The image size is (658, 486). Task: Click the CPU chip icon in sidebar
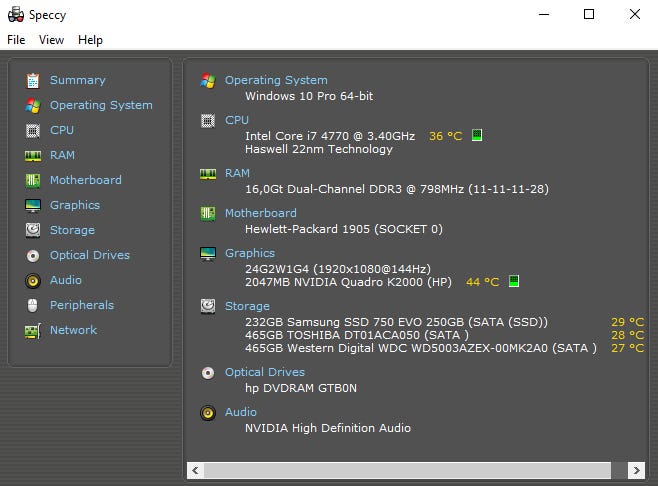pyautogui.click(x=33, y=131)
